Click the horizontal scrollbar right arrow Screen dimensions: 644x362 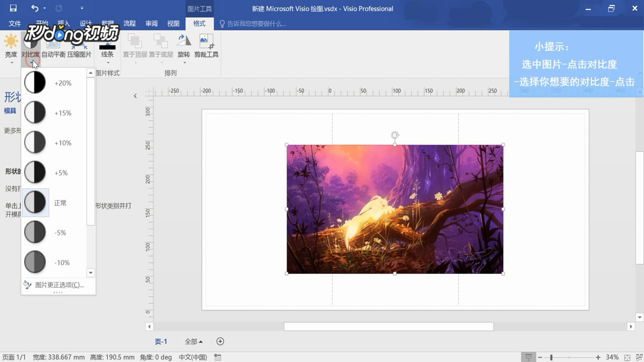coord(631,327)
